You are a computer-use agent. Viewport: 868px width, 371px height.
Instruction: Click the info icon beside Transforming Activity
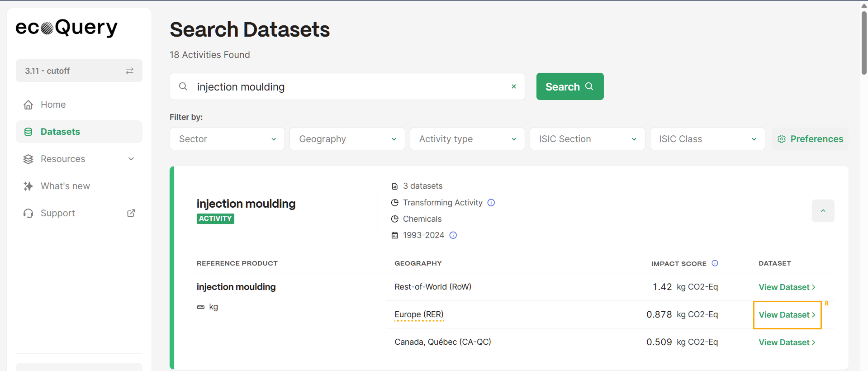click(491, 203)
